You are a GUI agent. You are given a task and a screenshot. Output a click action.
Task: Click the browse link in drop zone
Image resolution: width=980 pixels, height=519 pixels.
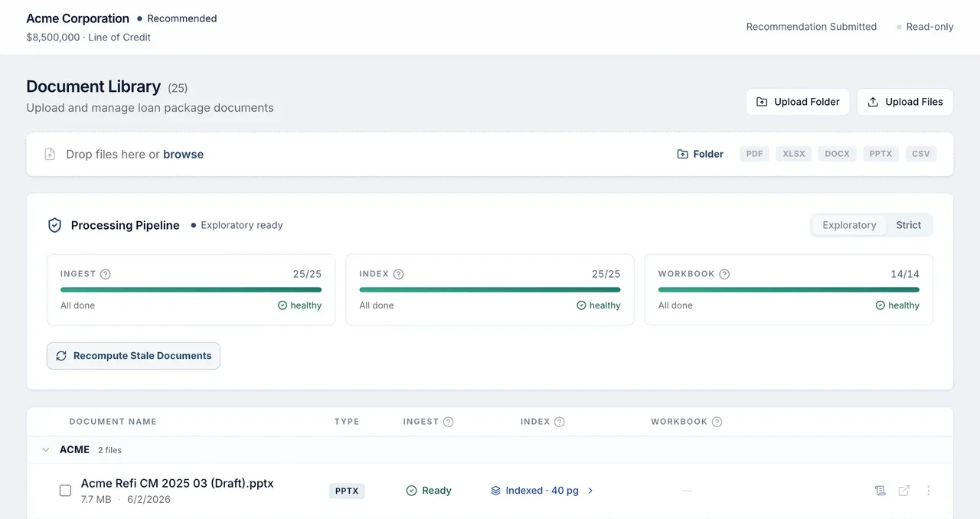click(183, 154)
